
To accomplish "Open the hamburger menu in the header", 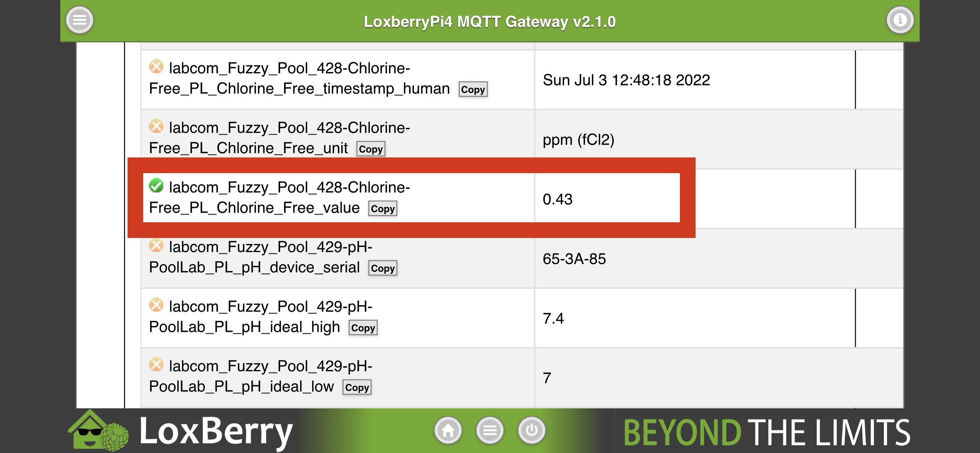I will coord(80,20).
